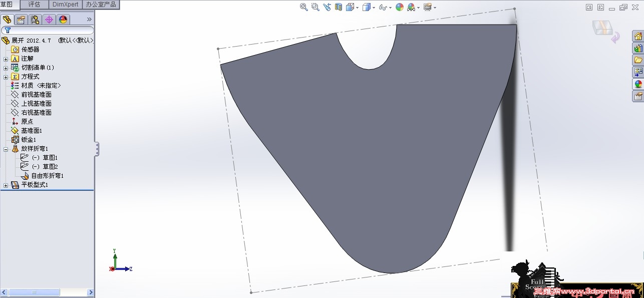This screenshot has height=298, width=644.
Task: Click the Apply Scene icon
Action: tap(411, 7)
